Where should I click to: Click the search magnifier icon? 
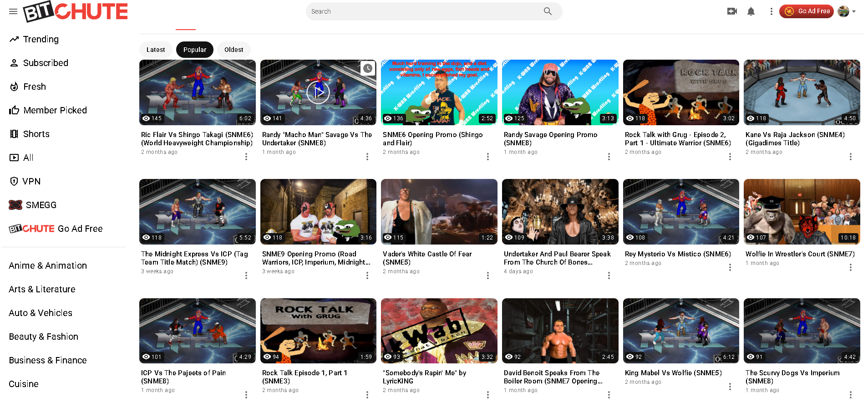[548, 11]
